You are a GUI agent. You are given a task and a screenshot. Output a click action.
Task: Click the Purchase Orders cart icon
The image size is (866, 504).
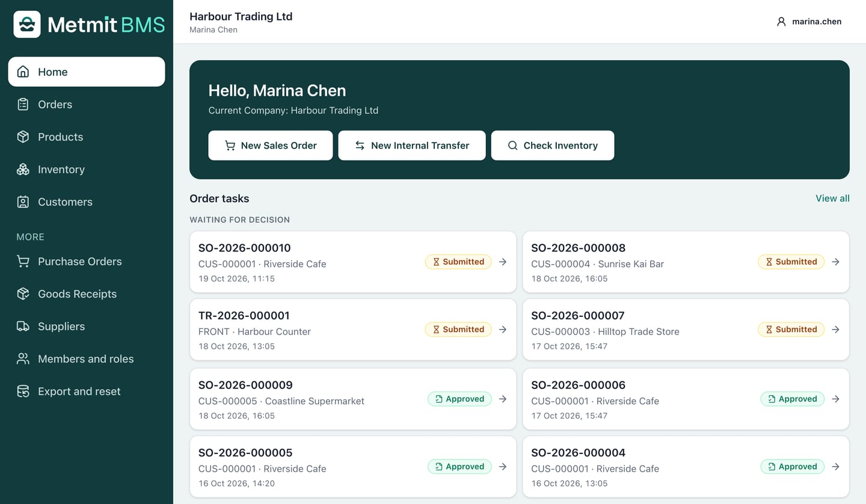click(23, 261)
